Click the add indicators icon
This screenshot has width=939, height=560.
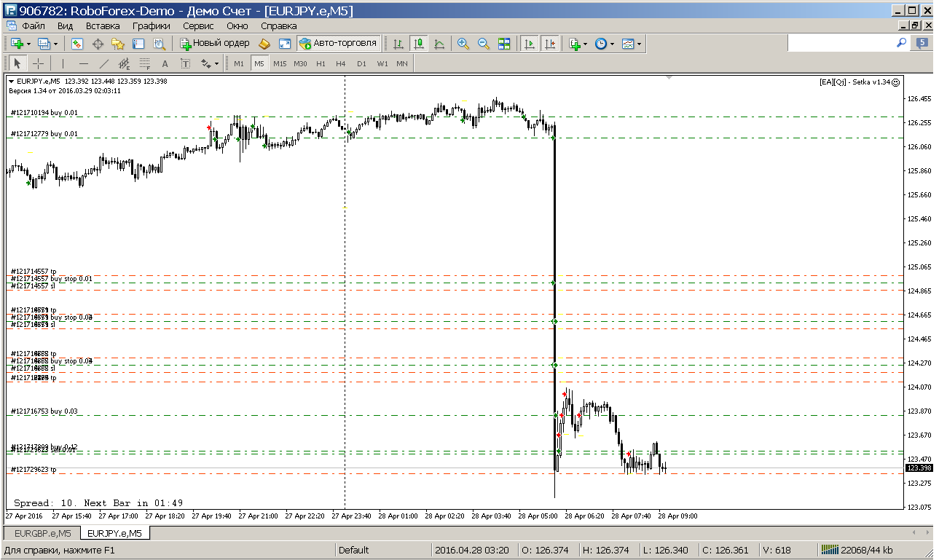coord(574,44)
